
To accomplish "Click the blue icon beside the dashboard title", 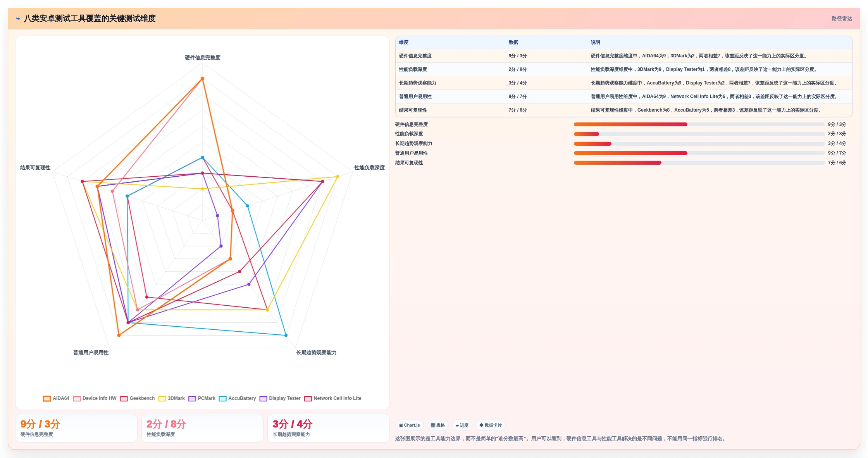I will point(18,19).
